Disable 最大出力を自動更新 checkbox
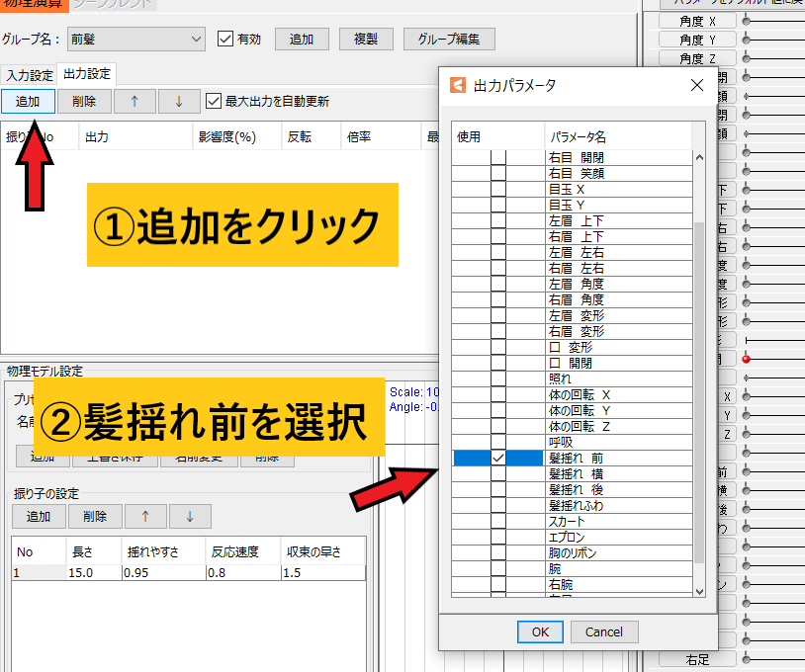The image size is (805, 672). click(x=213, y=101)
